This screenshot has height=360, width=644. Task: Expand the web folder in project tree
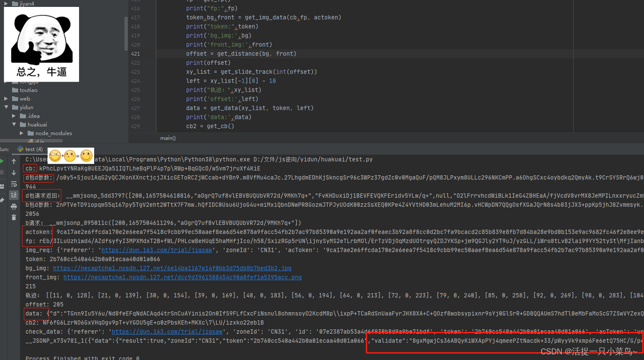6,99
